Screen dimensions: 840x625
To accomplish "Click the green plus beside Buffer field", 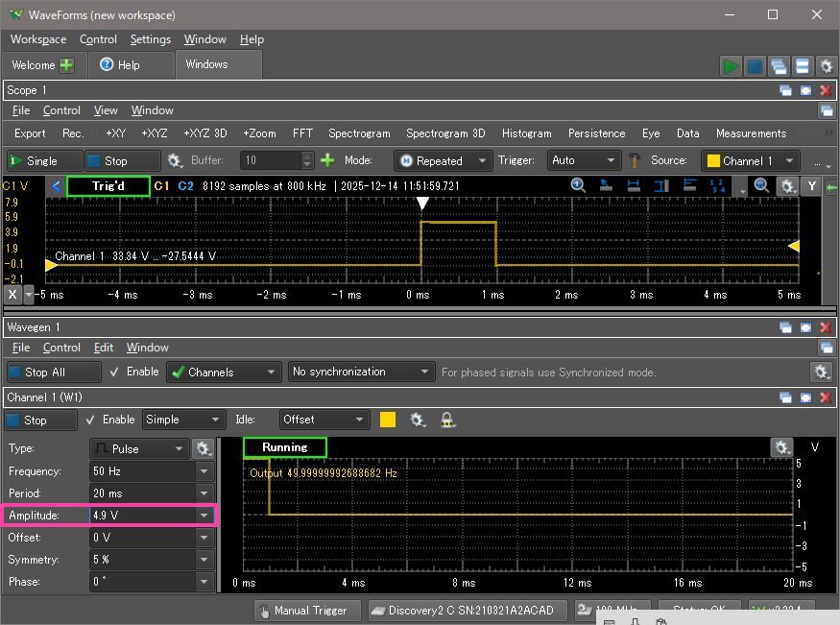I will 327,160.
